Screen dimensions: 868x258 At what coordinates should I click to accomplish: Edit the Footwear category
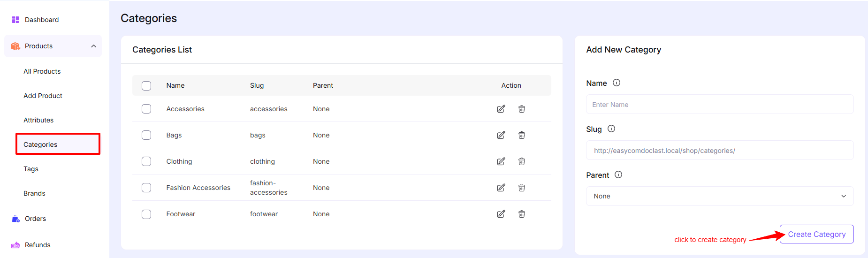point(501,214)
